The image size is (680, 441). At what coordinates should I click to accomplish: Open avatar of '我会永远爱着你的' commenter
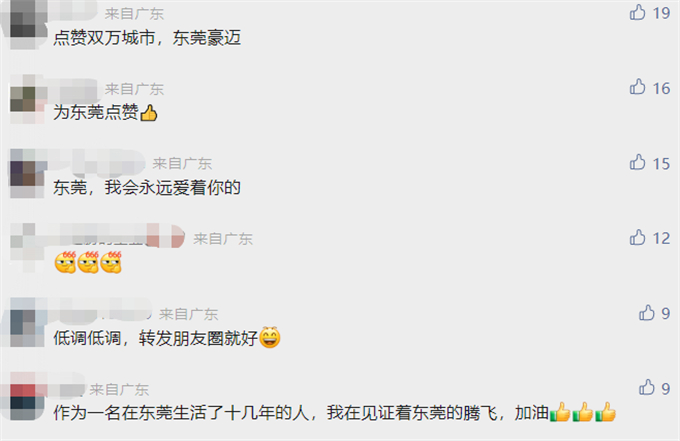(x=27, y=173)
